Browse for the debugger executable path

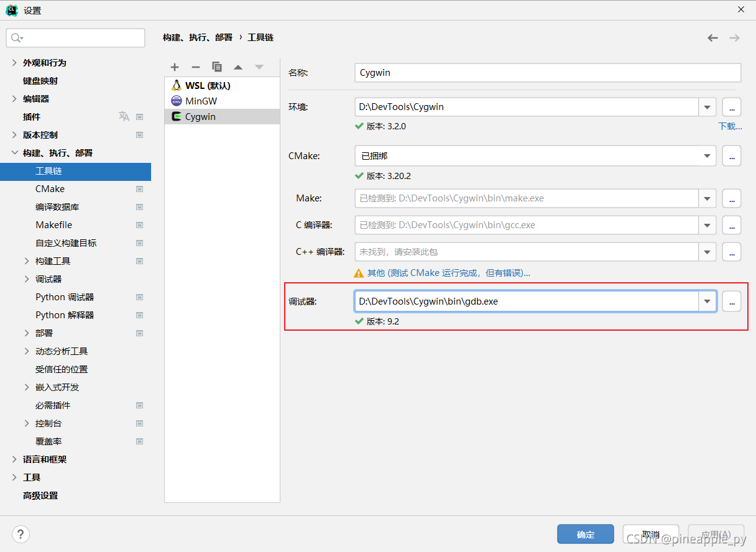(732, 301)
